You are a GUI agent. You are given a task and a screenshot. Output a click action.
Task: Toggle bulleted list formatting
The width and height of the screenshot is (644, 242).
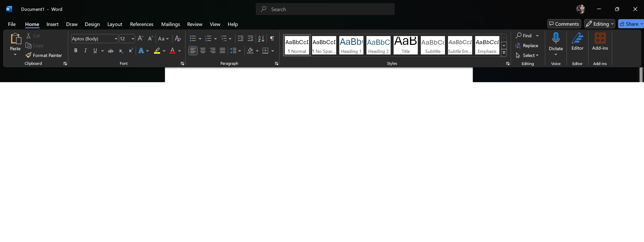click(x=193, y=38)
